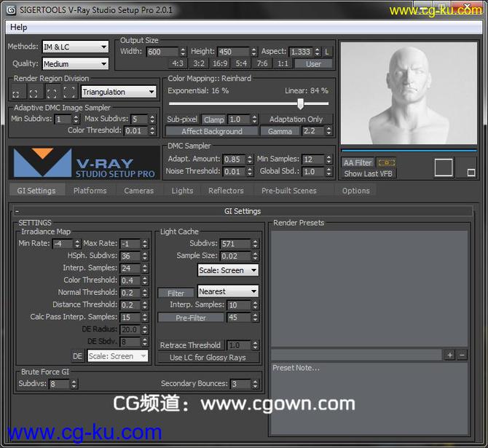488x448 pixels.
Task: Close the Studio Setup Pro window
Action: click(466, 6)
